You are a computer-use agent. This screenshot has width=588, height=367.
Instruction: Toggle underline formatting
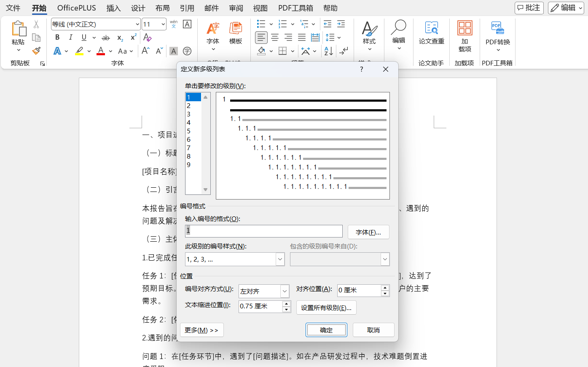[84, 38]
